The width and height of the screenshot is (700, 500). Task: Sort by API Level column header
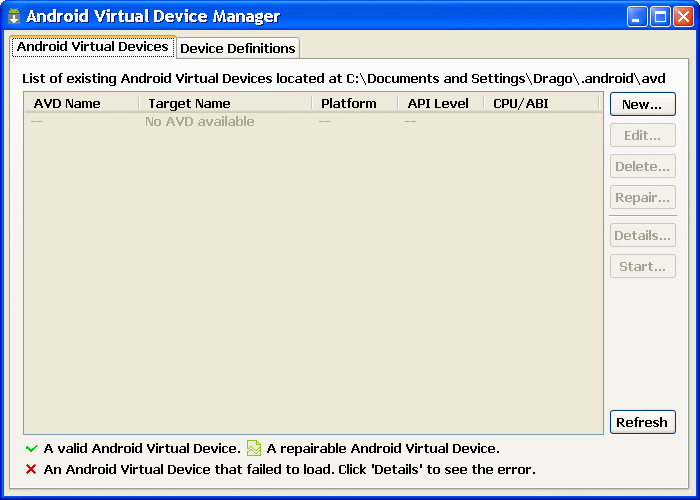(441, 103)
